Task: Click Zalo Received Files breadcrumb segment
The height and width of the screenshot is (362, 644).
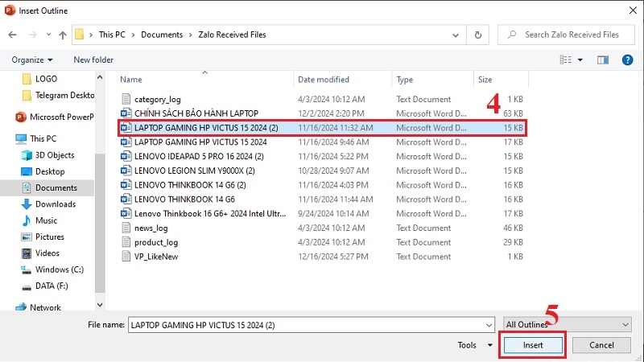Action: [232, 35]
